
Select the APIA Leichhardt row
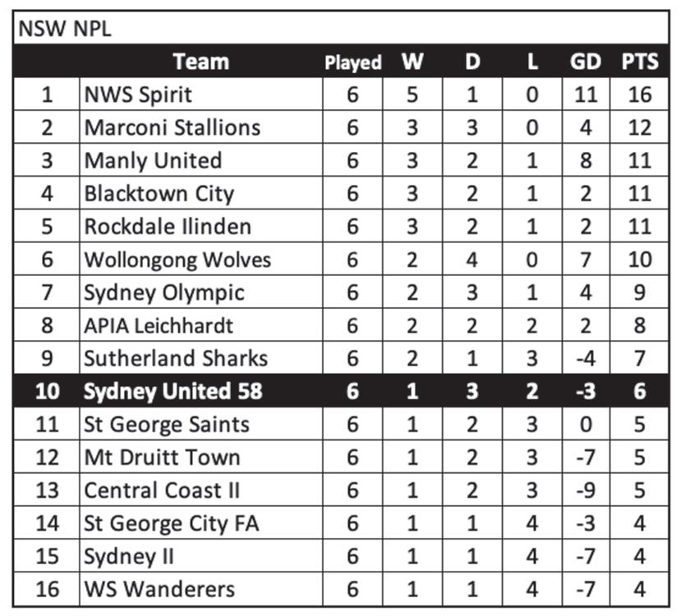[x=341, y=325]
